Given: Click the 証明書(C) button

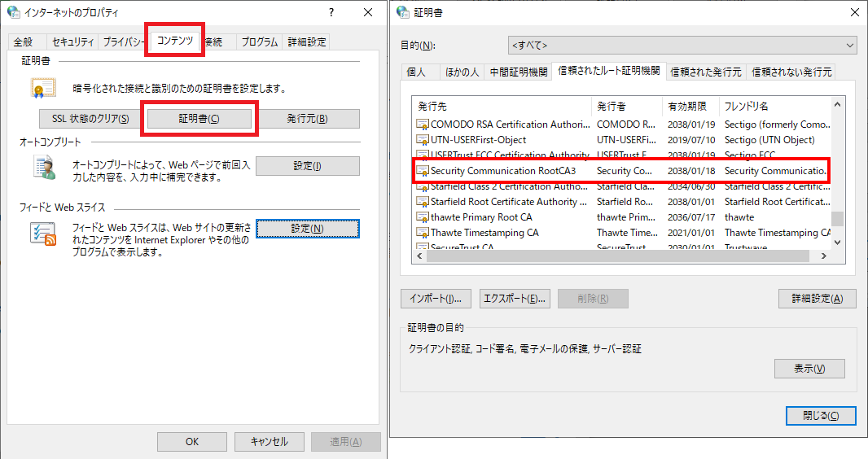Looking at the screenshot, I should pos(199,119).
